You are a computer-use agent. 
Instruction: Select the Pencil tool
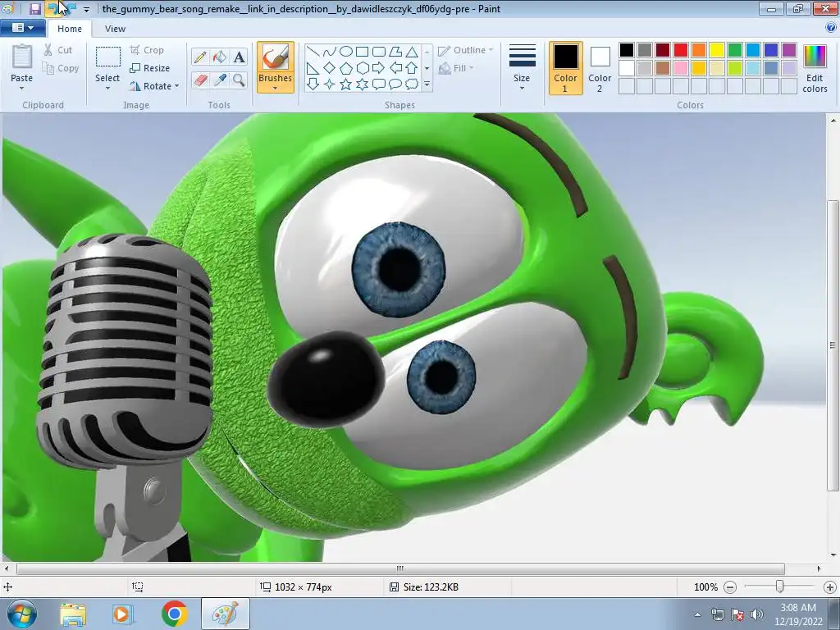click(x=200, y=57)
